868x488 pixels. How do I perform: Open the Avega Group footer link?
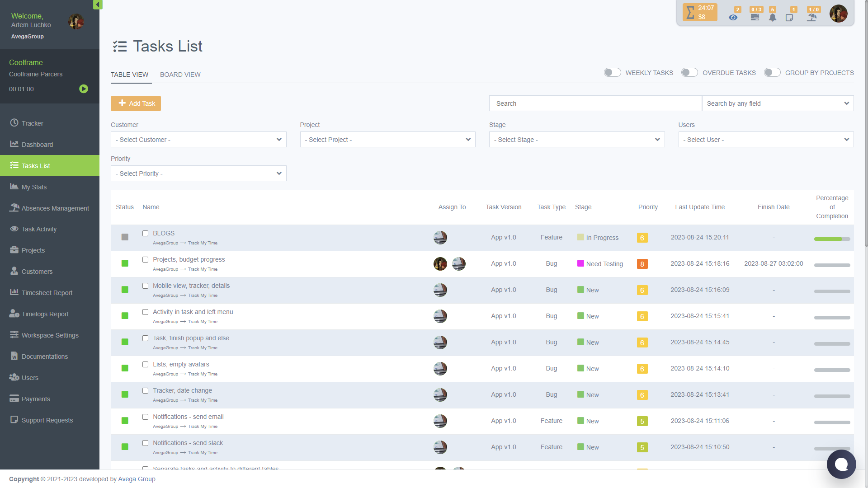[x=137, y=479]
